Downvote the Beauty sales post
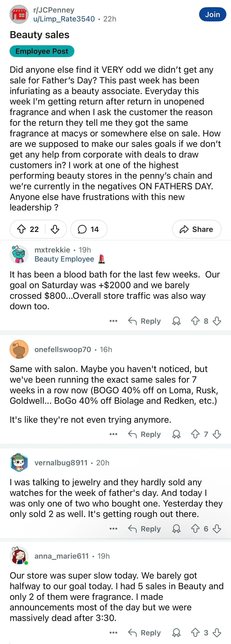The image size is (231, 644). pyautogui.click(x=55, y=229)
